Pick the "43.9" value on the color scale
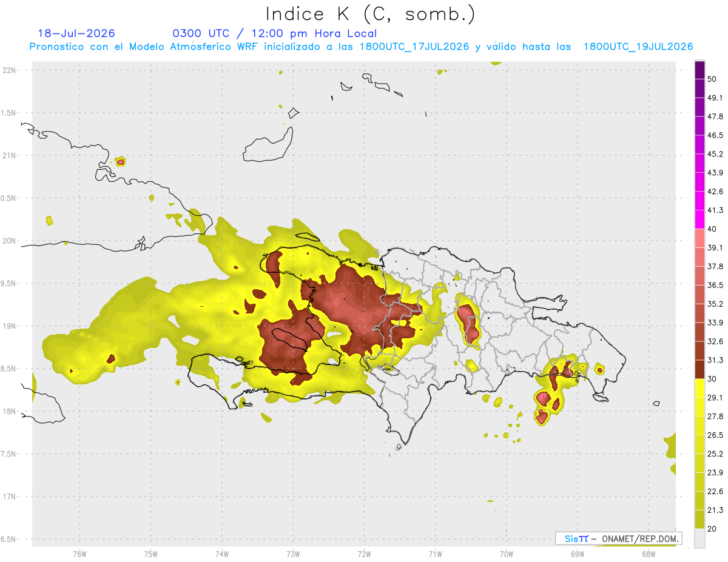The image size is (728, 562). point(715,173)
